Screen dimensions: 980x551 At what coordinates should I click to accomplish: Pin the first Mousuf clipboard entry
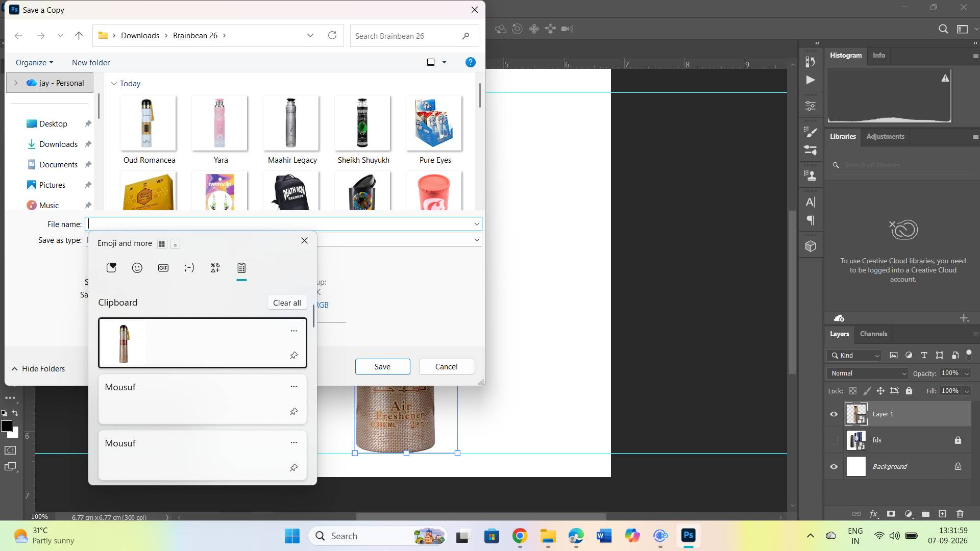[x=293, y=412]
